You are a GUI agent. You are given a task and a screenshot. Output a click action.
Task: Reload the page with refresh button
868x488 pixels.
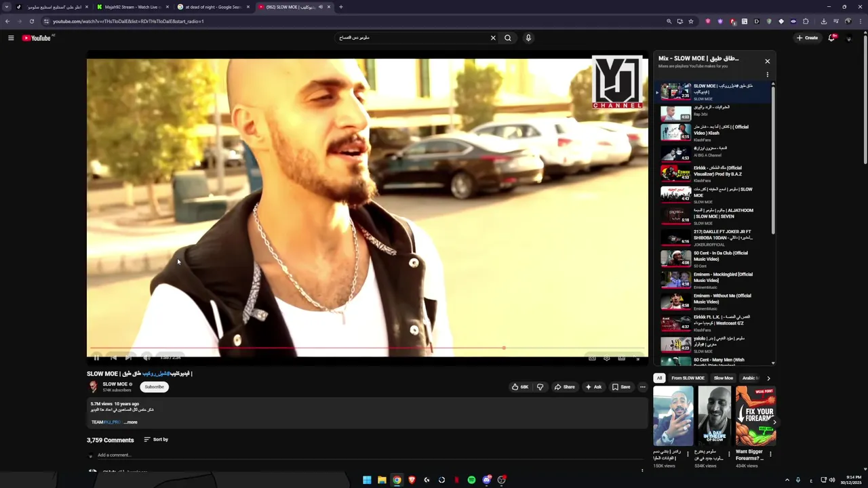31,21
